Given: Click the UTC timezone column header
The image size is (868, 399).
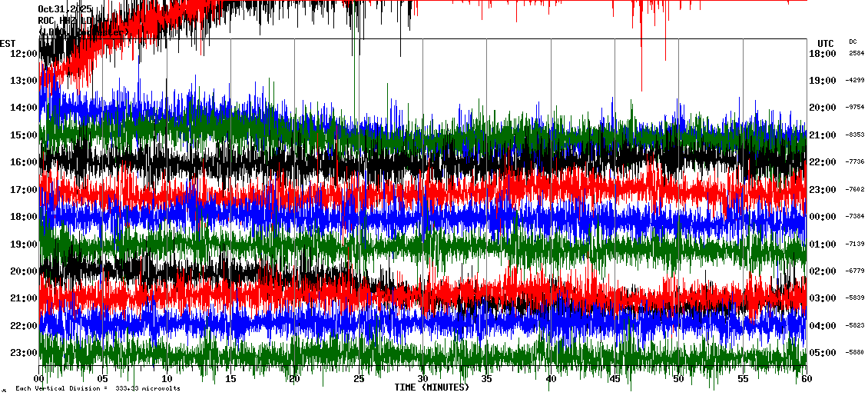Looking at the screenshot, I should pyautogui.click(x=826, y=43).
